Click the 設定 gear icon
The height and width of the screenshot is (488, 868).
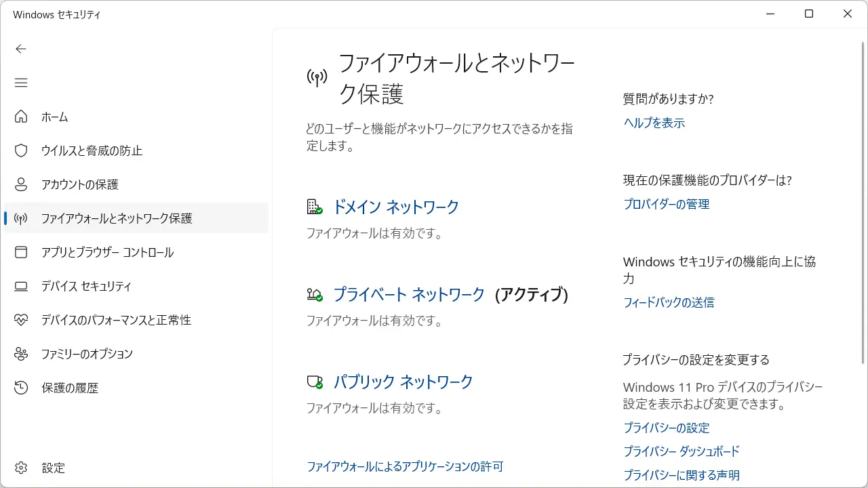pos(21,468)
